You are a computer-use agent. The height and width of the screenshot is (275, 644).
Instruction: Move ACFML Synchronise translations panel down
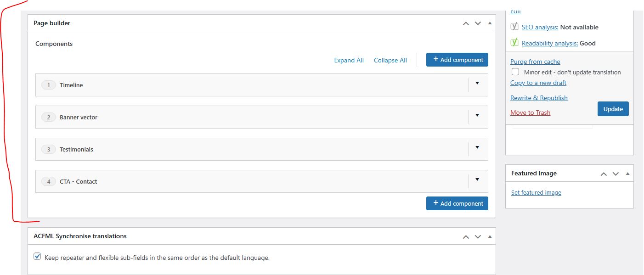coord(478,237)
